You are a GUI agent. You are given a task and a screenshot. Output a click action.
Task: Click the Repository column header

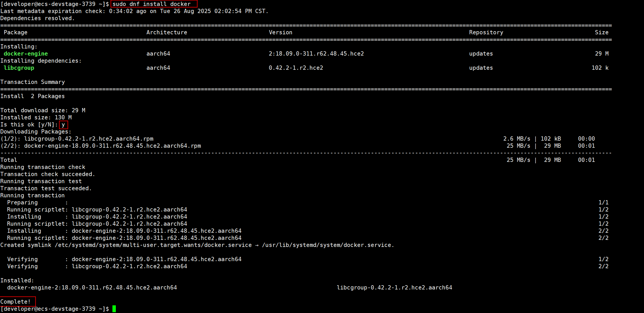click(x=486, y=32)
